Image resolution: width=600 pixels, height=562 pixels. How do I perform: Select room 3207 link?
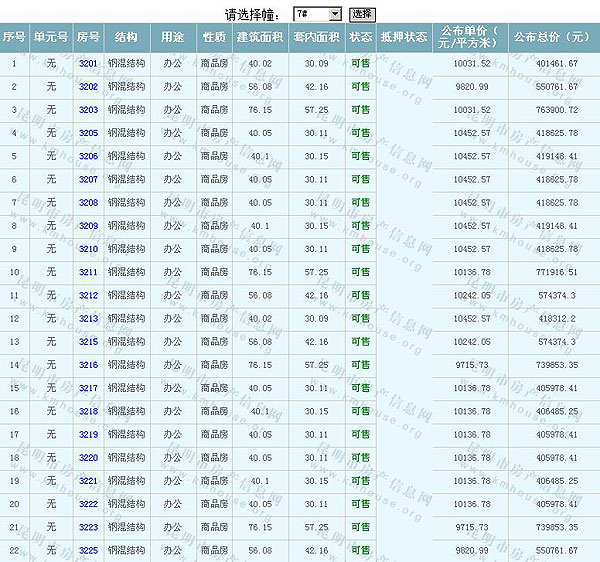pyautogui.click(x=88, y=179)
